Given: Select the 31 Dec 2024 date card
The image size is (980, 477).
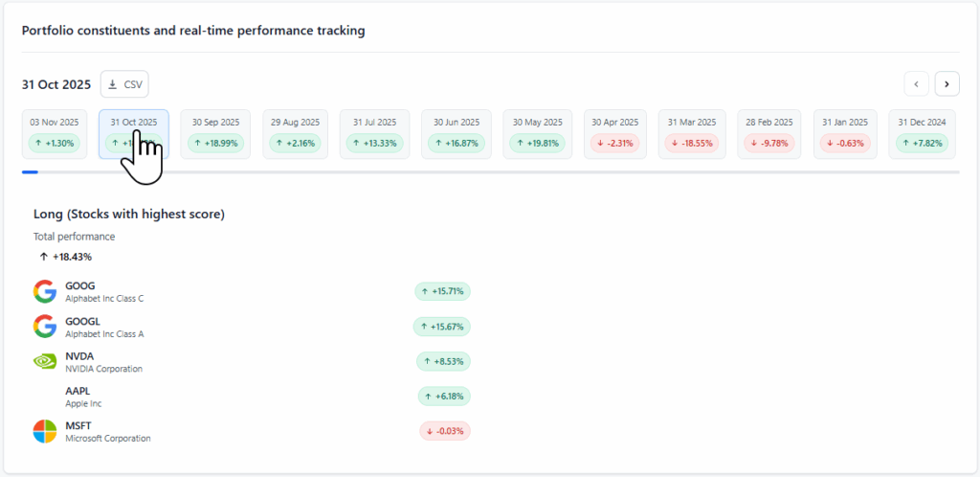Looking at the screenshot, I should click(923, 133).
